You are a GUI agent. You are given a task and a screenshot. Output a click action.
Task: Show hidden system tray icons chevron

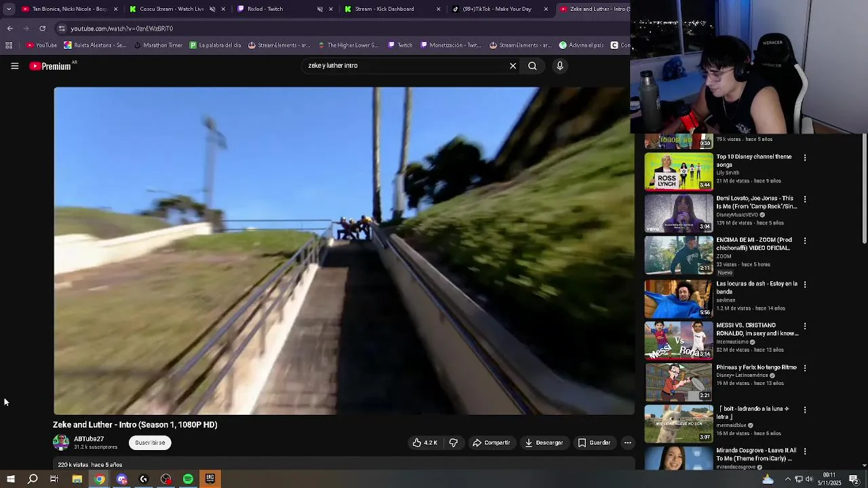tap(787, 479)
